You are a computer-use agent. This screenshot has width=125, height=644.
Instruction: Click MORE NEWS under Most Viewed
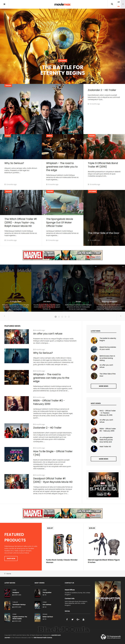[103, 459]
